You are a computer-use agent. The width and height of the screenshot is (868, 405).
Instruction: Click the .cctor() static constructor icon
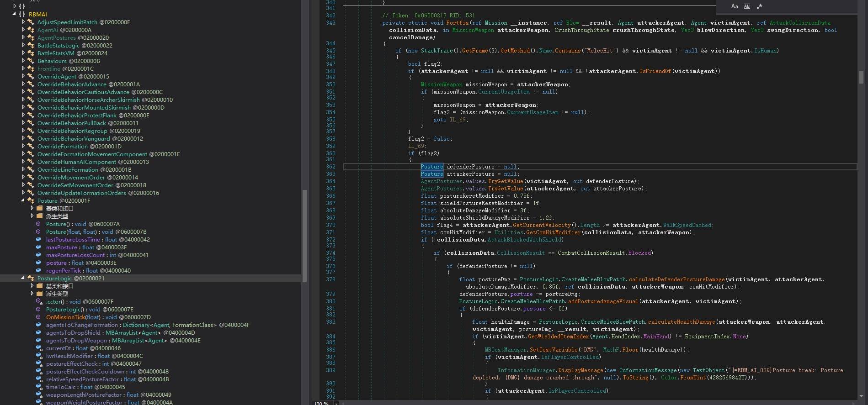pyautogui.click(x=39, y=301)
